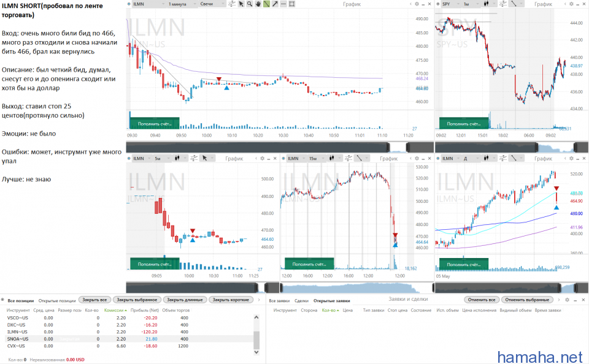Open the indicators icon in ILMN 15м chart

coord(348,158)
